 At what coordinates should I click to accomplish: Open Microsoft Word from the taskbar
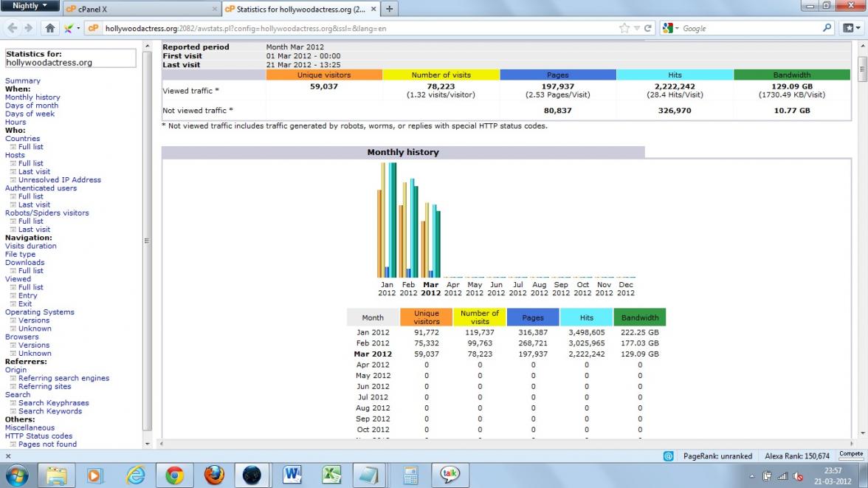point(292,475)
